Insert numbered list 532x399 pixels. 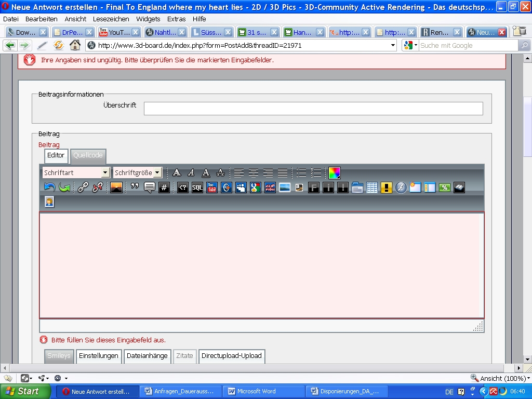click(x=315, y=172)
